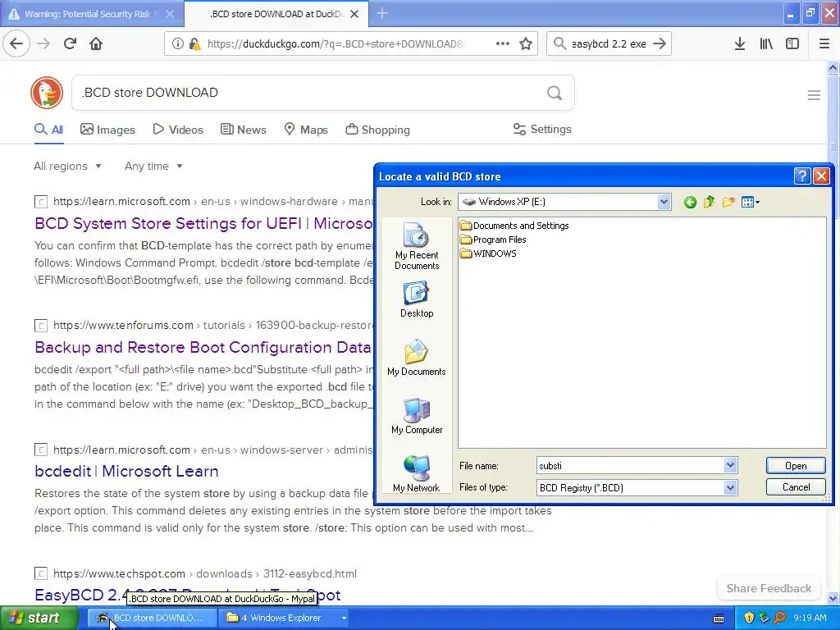Click the Open button in dialog
The width and height of the screenshot is (840, 630).
(796, 466)
